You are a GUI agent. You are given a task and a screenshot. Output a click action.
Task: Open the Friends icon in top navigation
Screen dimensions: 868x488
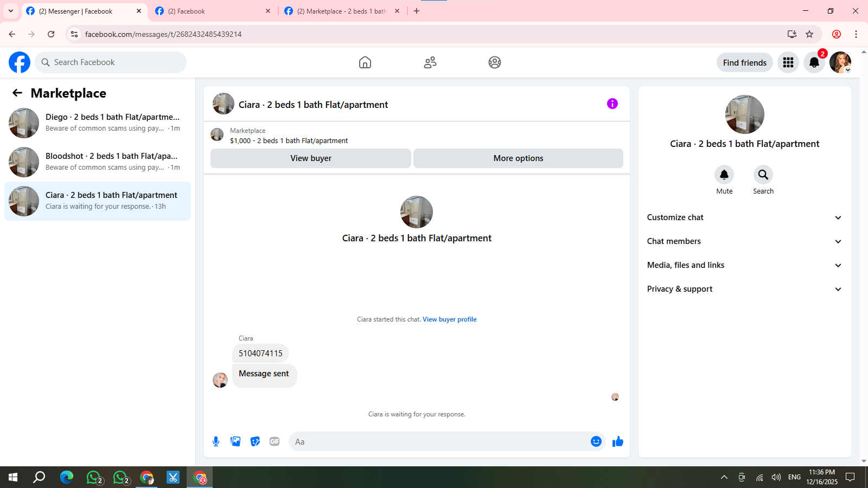click(430, 62)
